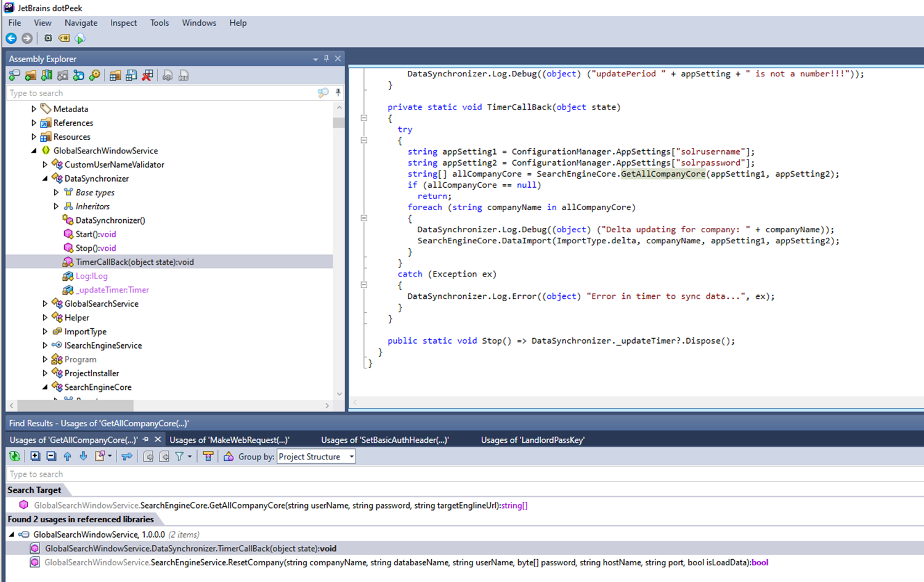Go to next result with down arrow
The width and height of the screenshot is (924, 582).
click(83, 456)
